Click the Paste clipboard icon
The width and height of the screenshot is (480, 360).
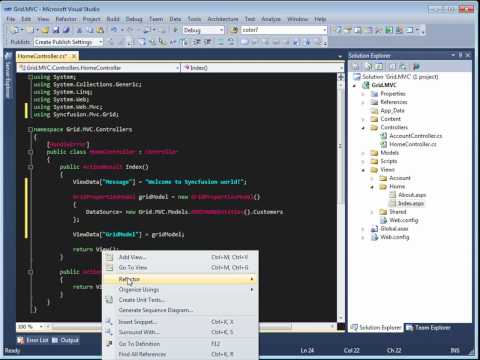pyautogui.click(x=100, y=30)
